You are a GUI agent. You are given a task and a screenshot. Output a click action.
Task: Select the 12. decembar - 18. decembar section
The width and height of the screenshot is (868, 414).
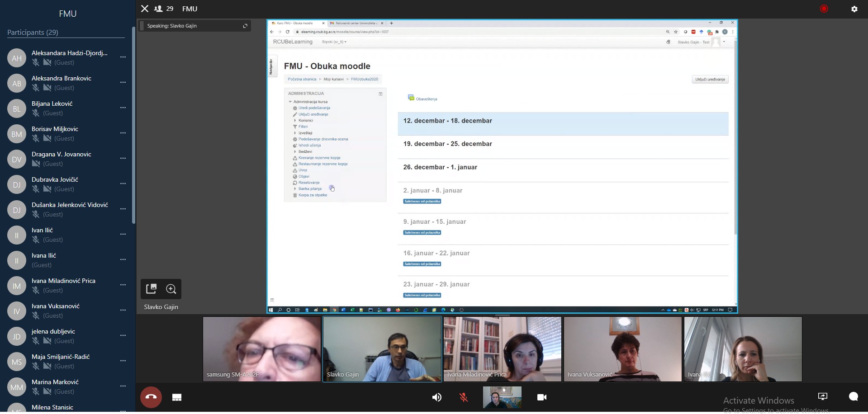pos(563,123)
